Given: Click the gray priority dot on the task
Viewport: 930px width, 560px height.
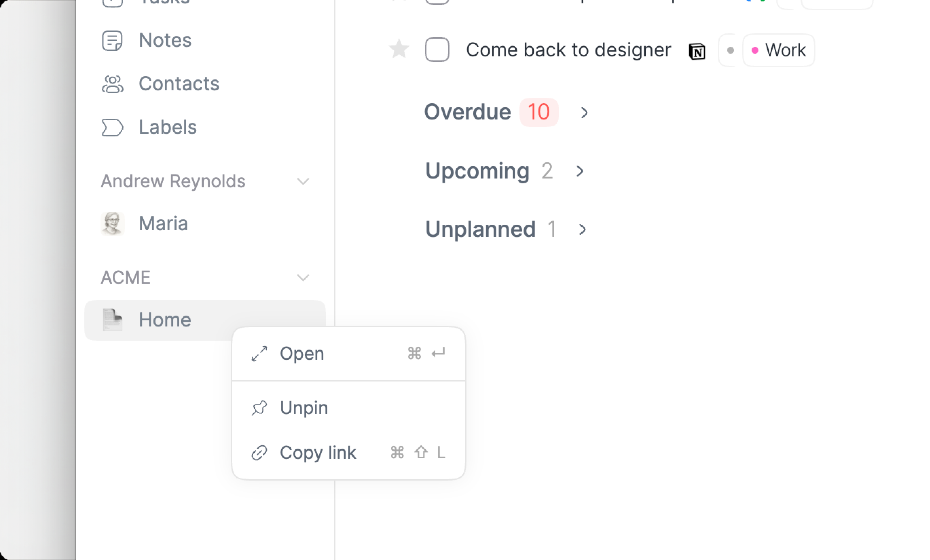Looking at the screenshot, I should pos(730,50).
